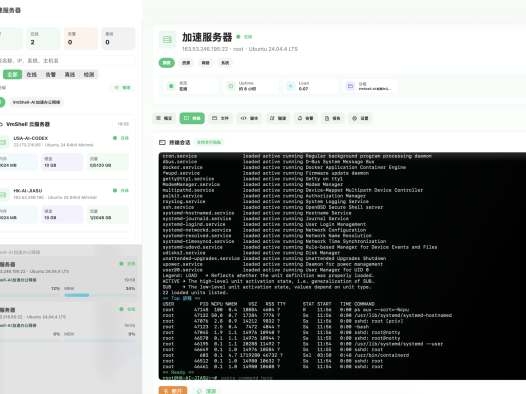Image resolution: width=526 pixels, height=394 pixels.
Task: Click the MEM bar of server at 0%
Action: (100, 340)
